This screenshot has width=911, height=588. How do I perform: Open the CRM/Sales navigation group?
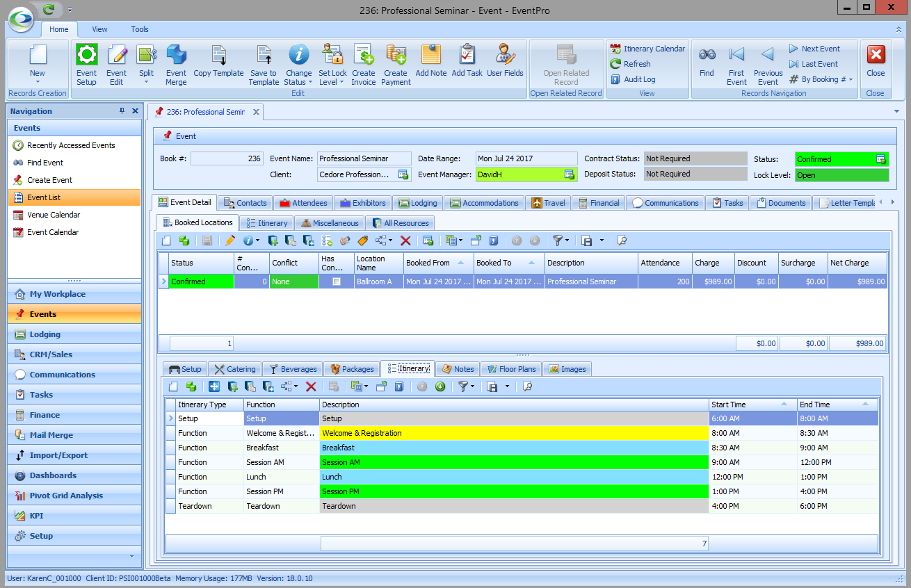[x=74, y=354]
